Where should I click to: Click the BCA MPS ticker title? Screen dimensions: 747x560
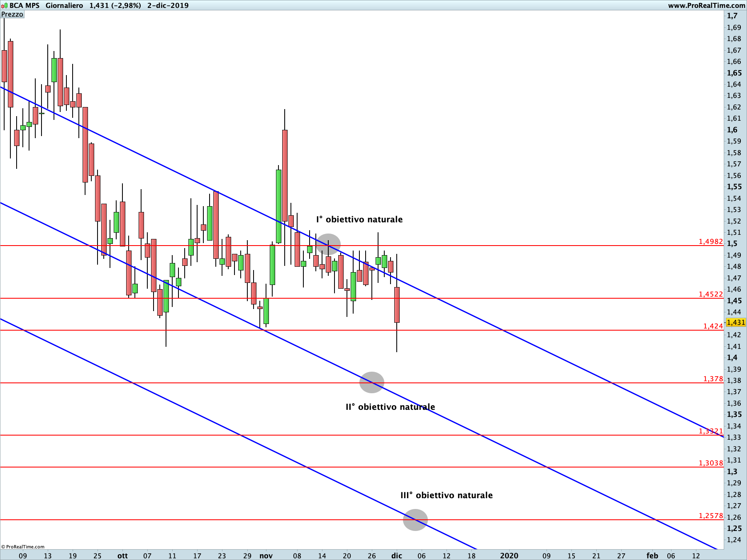[x=24, y=5]
